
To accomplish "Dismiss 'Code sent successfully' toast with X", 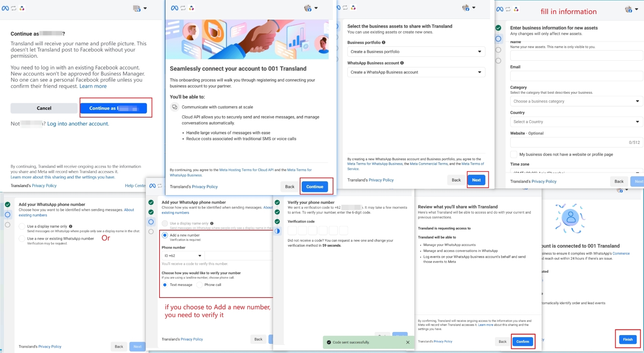I will tap(408, 342).
